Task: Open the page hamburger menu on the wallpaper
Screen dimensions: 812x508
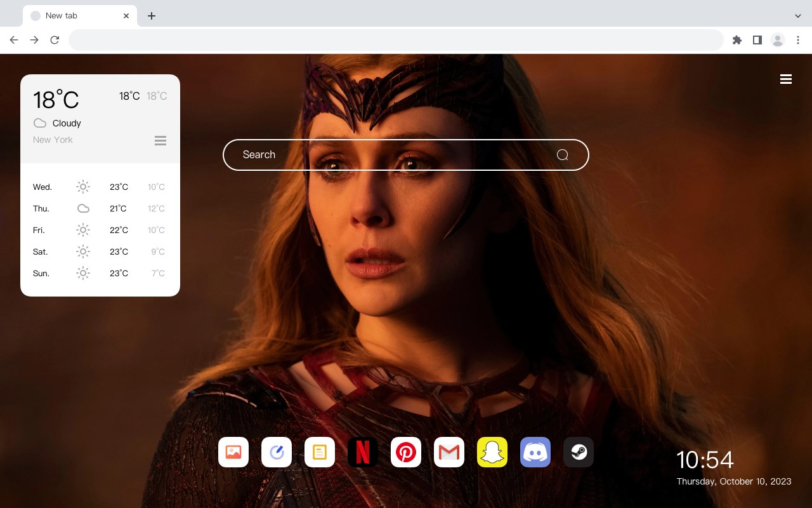Action: 786,79
